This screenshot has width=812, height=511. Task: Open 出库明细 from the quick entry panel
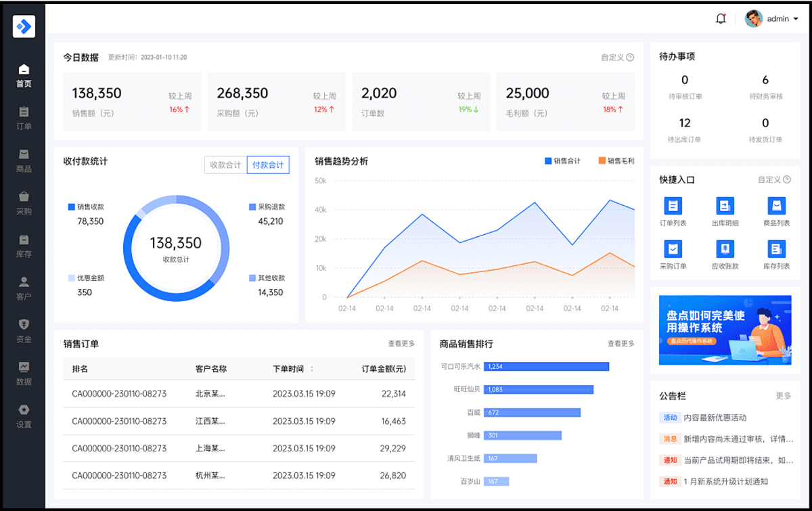click(x=724, y=212)
